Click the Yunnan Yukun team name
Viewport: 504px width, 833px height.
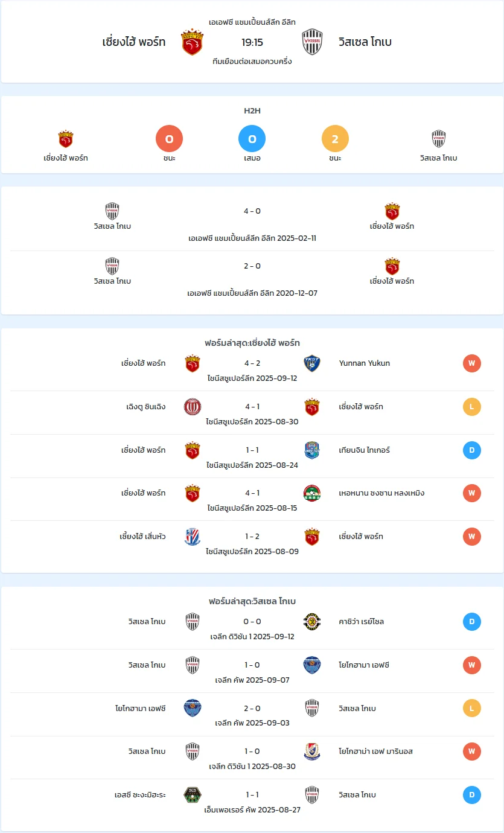(365, 363)
